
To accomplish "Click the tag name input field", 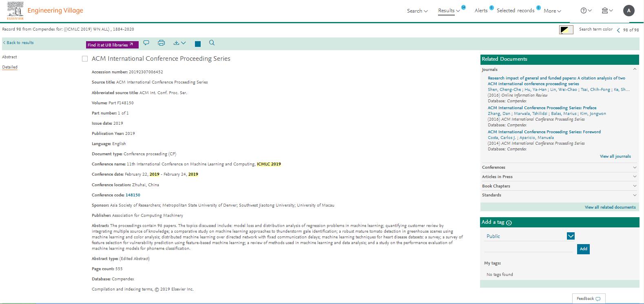I will click(x=528, y=249).
